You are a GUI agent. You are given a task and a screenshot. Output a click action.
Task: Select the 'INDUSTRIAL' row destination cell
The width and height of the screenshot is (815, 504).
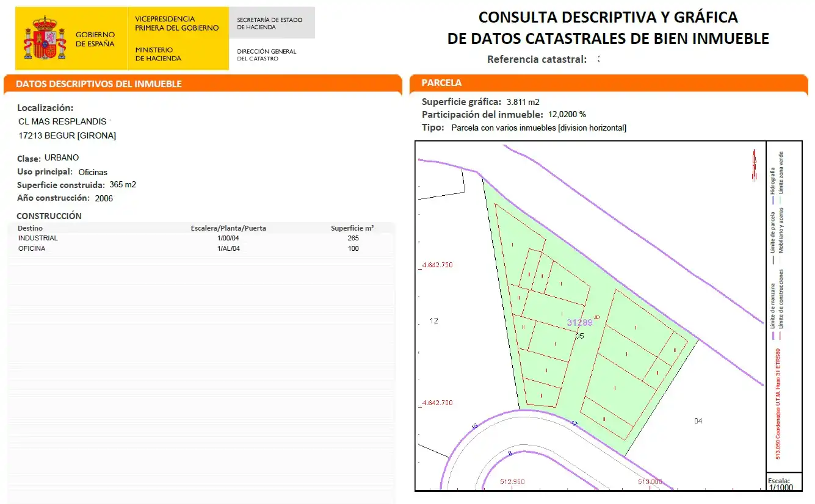(x=38, y=238)
